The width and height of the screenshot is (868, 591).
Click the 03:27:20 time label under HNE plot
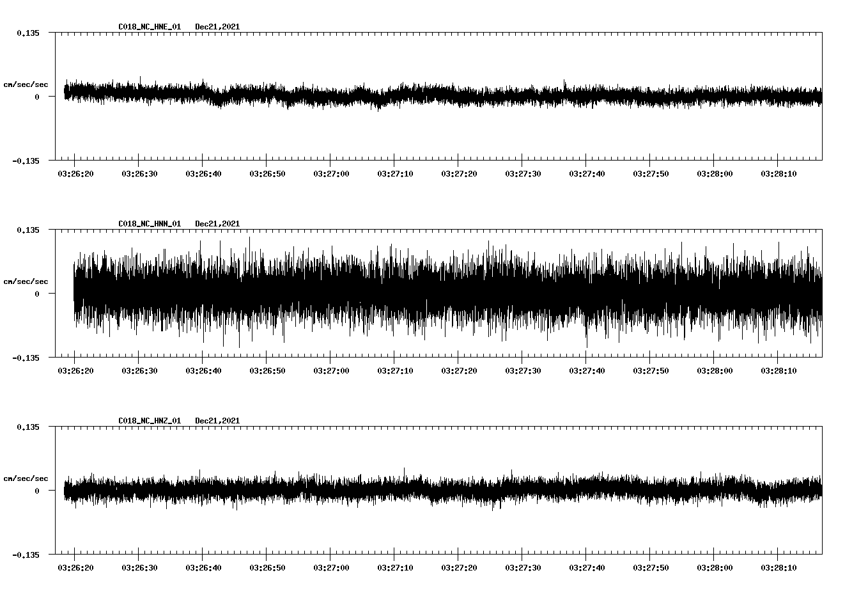[459, 173]
